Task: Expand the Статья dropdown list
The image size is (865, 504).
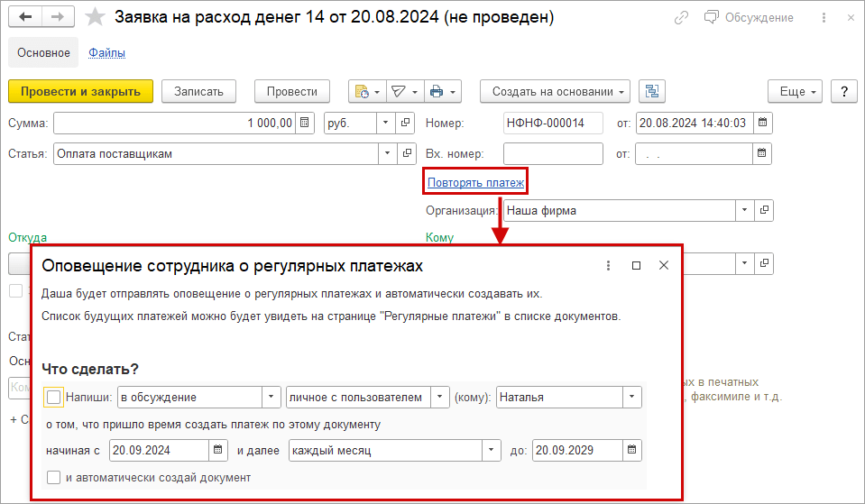Action: click(x=387, y=154)
